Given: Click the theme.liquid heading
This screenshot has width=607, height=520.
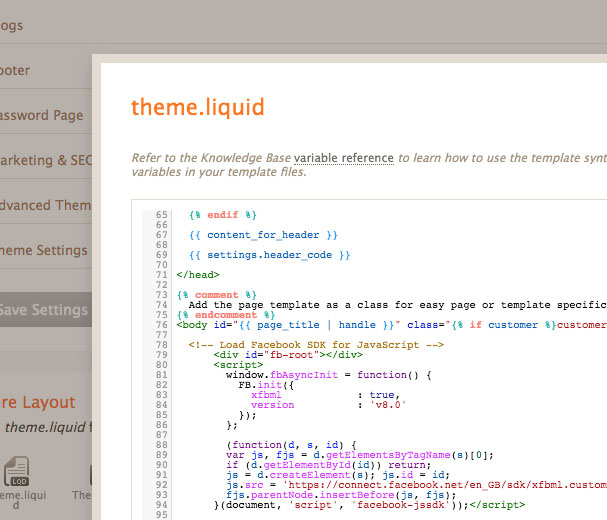Looking at the screenshot, I should (197, 107).
